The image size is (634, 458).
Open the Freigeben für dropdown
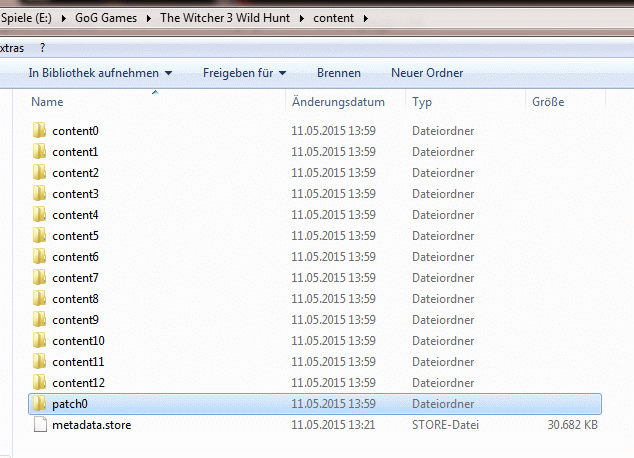click(x=245, y=73)
